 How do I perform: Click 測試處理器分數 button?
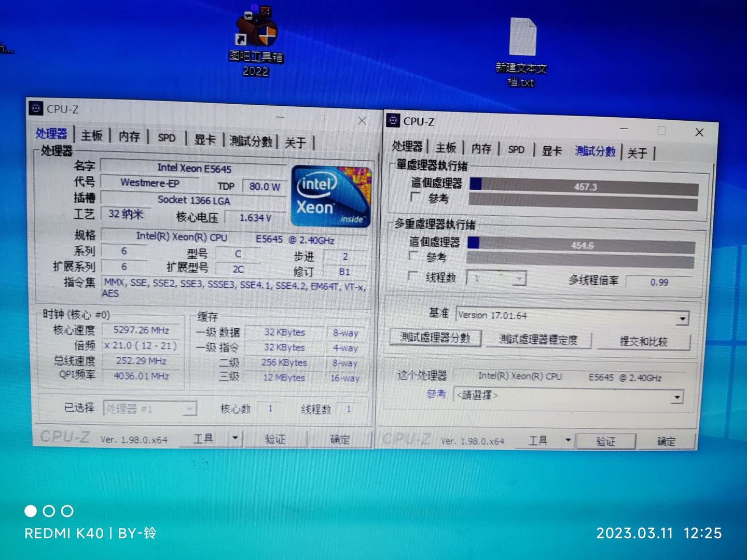[x=435, y=338]
